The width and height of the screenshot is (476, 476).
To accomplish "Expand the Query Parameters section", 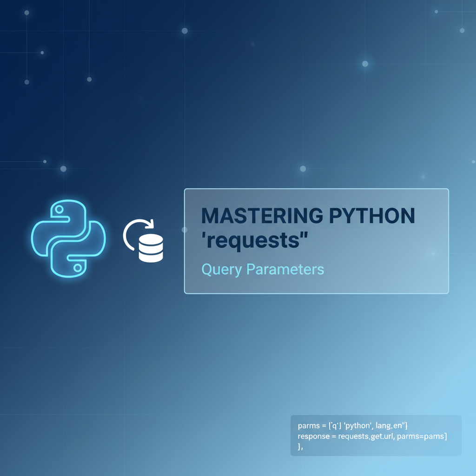I will tap(263, 270).
